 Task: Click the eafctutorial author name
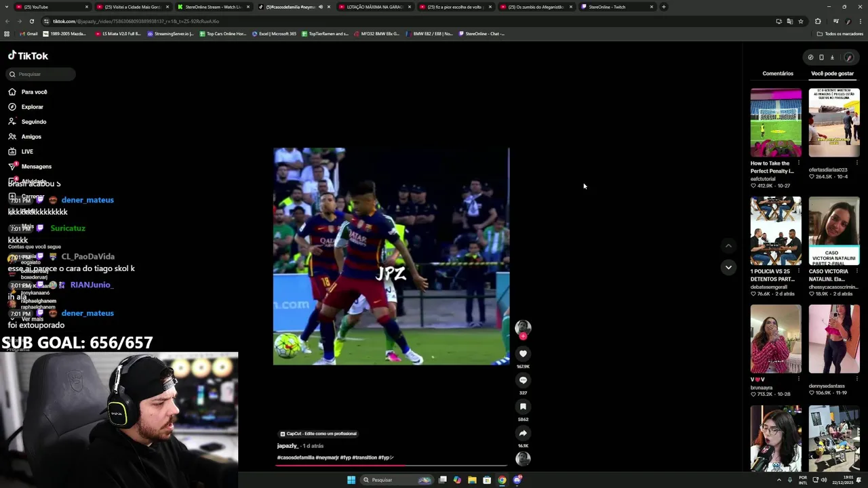[764, 179]
